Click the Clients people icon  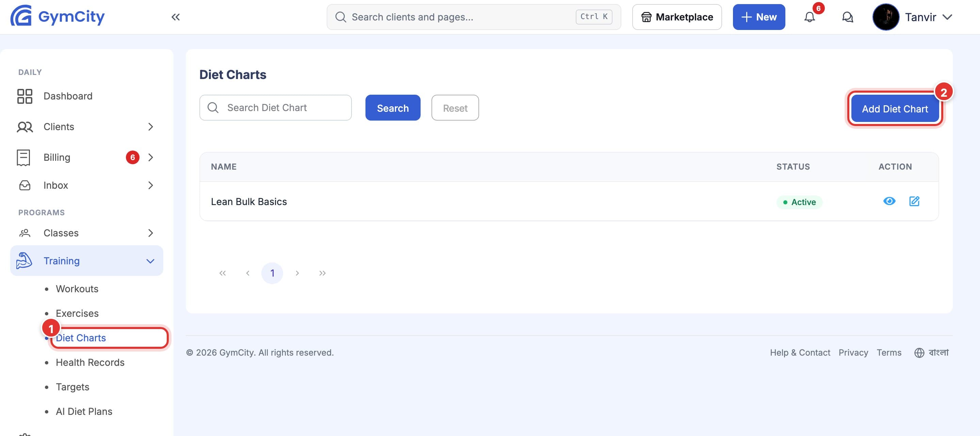tap(25, 127)
